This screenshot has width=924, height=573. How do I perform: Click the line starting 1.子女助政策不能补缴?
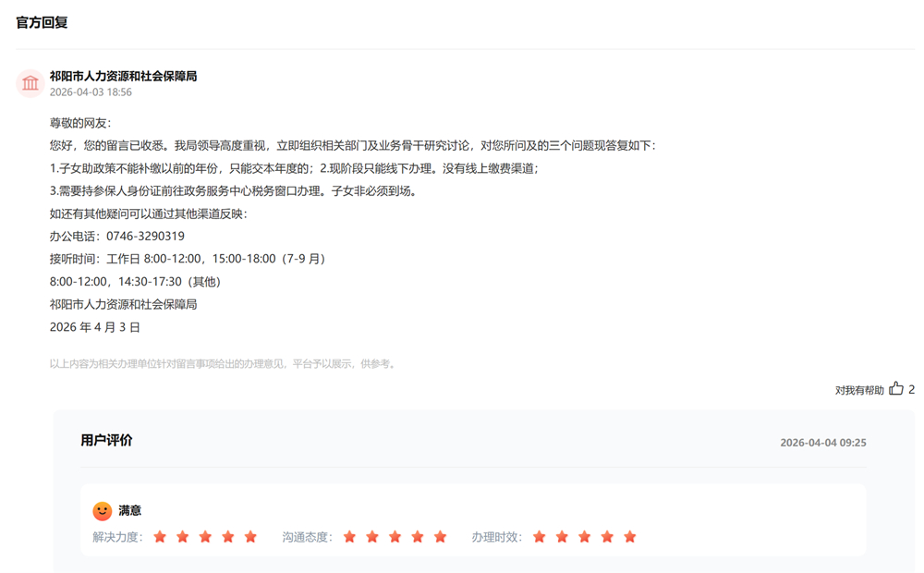(x=294, y=168)
